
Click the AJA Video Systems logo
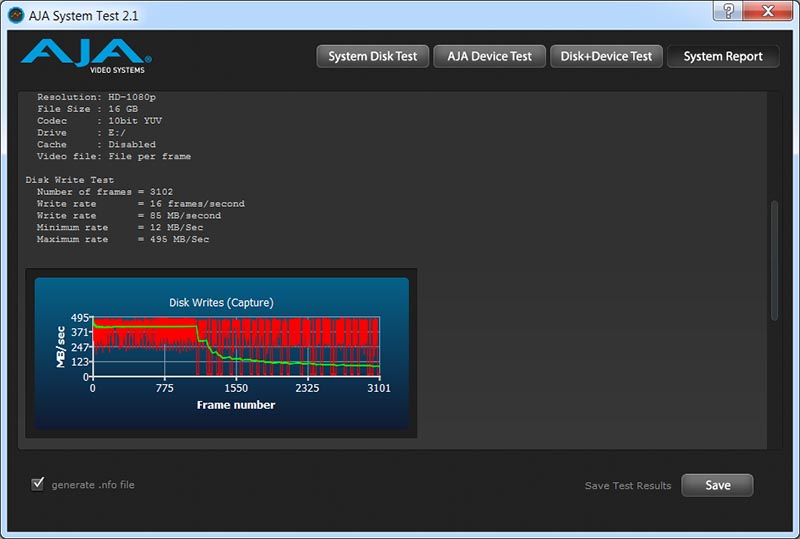tap(86, 56)
